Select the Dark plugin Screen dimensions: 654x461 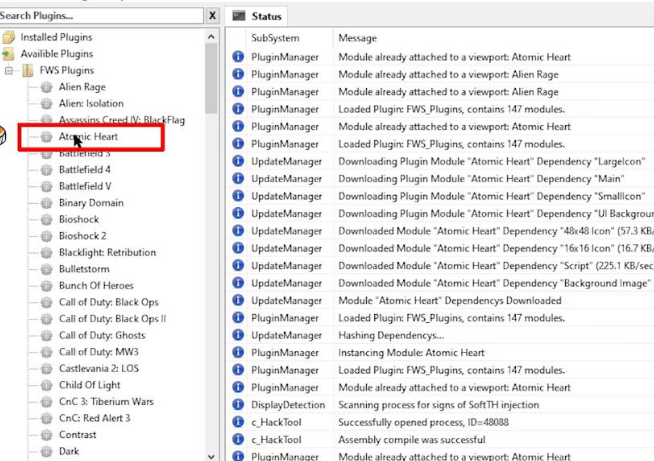69,451
